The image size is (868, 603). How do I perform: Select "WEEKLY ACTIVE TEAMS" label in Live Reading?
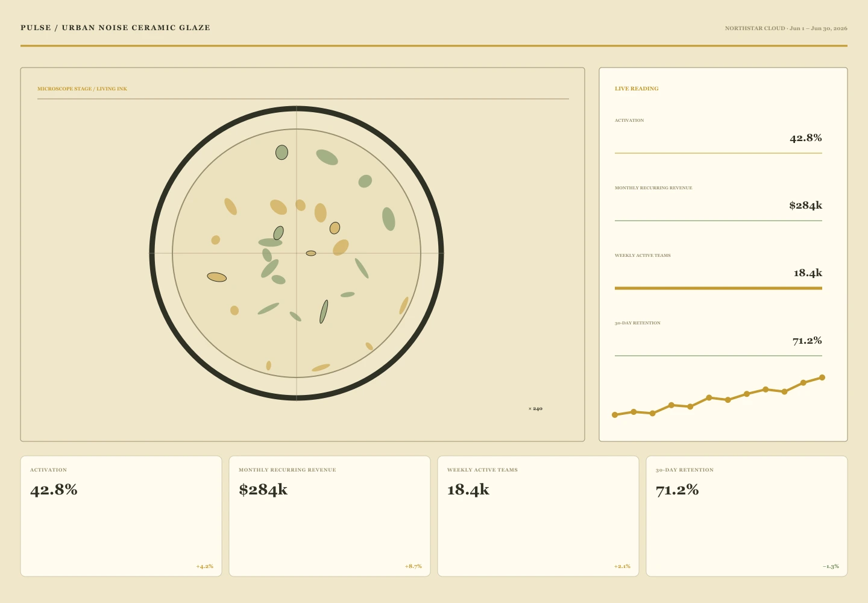[x=643, y=256]
